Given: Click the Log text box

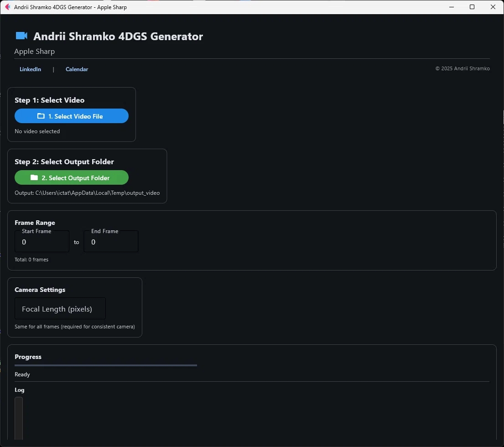Looking at the screenshot, I should coord(19,418).
